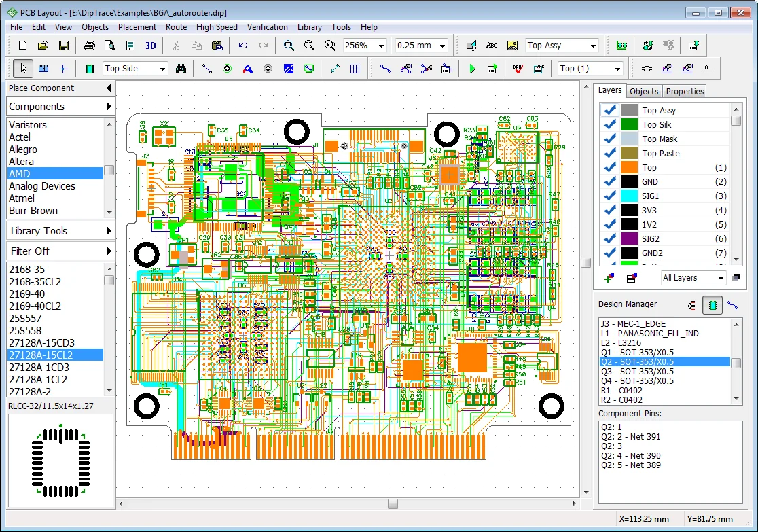Click the orange color swatch of the Top layer

pos(628,167)
